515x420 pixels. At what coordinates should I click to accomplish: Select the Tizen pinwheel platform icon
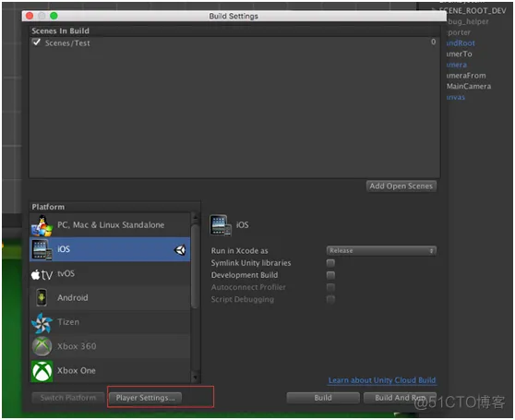pyautogui.click(x=42, y=322)
